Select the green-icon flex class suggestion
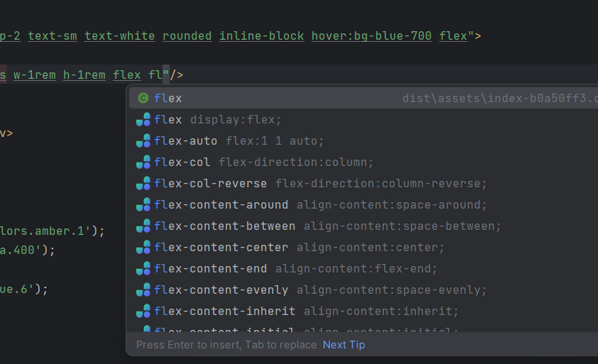The width and height of the screenshot is (598, 364). click(x=363, y=98)
